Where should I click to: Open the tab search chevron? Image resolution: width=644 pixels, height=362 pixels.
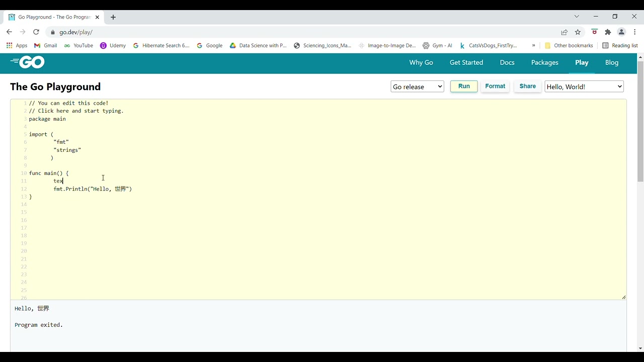tap(577, 17)
